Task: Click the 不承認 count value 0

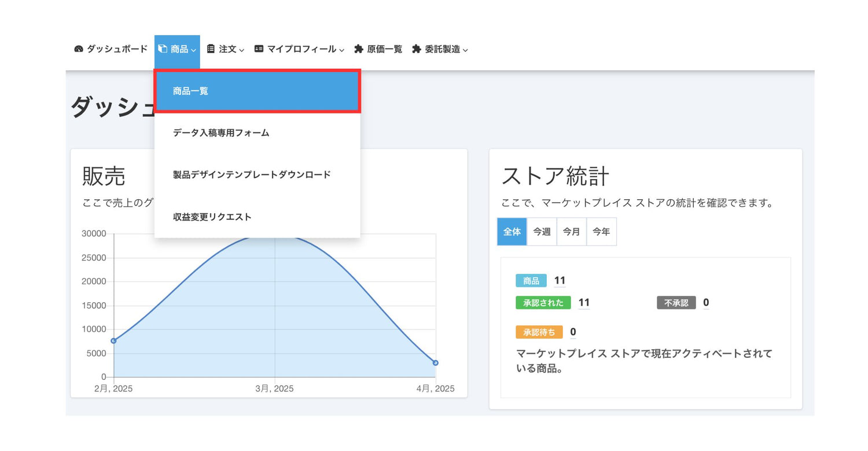Action: click(706, 302)
